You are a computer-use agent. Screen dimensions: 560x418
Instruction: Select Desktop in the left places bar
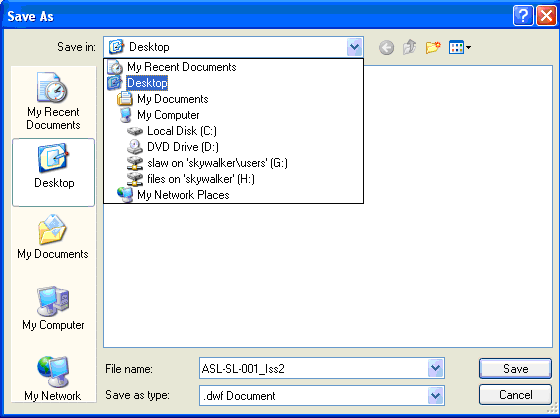coord(54,172)
